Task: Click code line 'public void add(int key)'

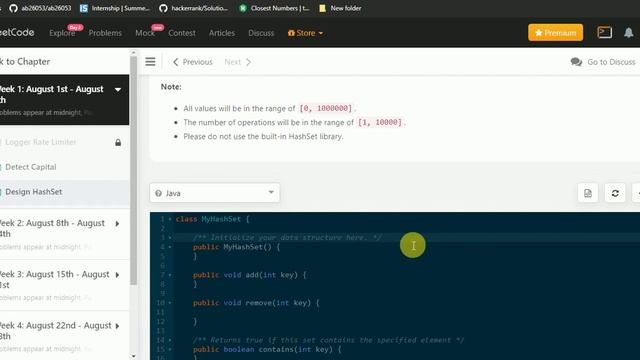Action: [249, 275]
